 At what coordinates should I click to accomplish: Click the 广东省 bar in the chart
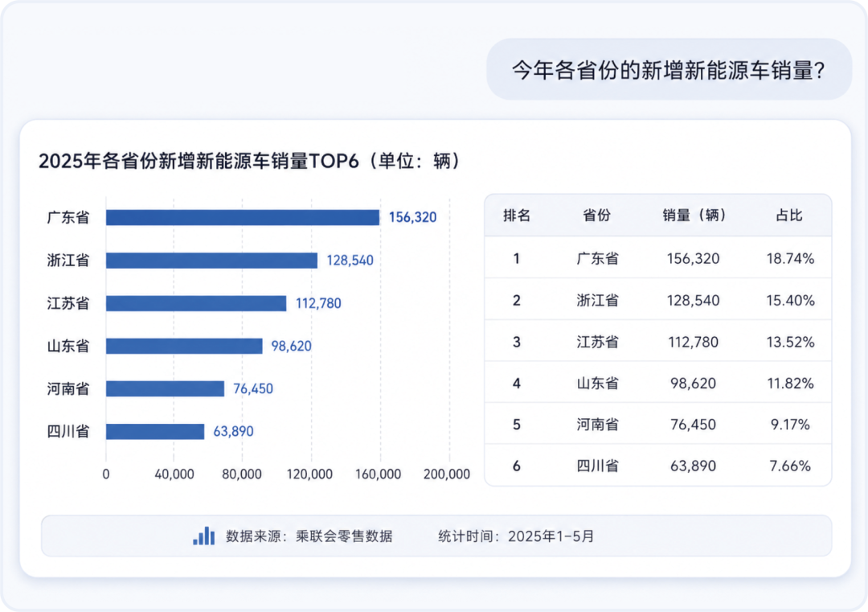click(243, 217)
